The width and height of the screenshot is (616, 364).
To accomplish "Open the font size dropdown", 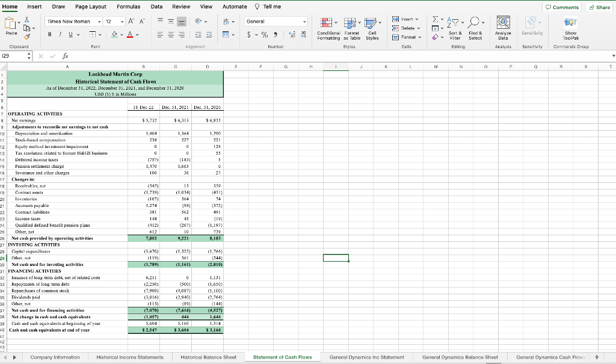I will pyautogui.click(x=114, y=22).
